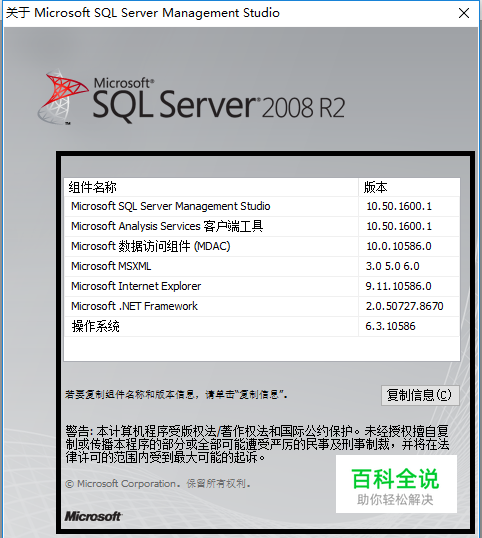
Task: Select the Microsoft 数据访问组件 (MDAC) row
Action: coord(262,246)
